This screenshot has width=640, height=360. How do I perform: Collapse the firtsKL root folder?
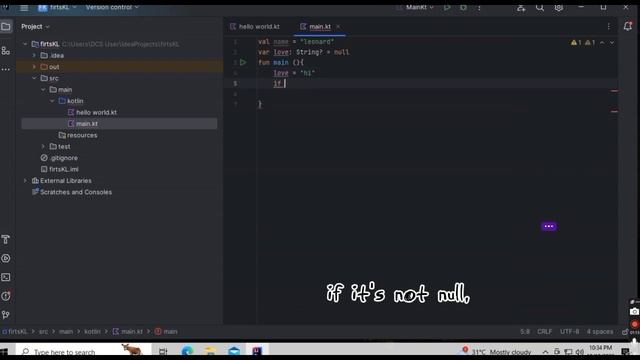25,44
